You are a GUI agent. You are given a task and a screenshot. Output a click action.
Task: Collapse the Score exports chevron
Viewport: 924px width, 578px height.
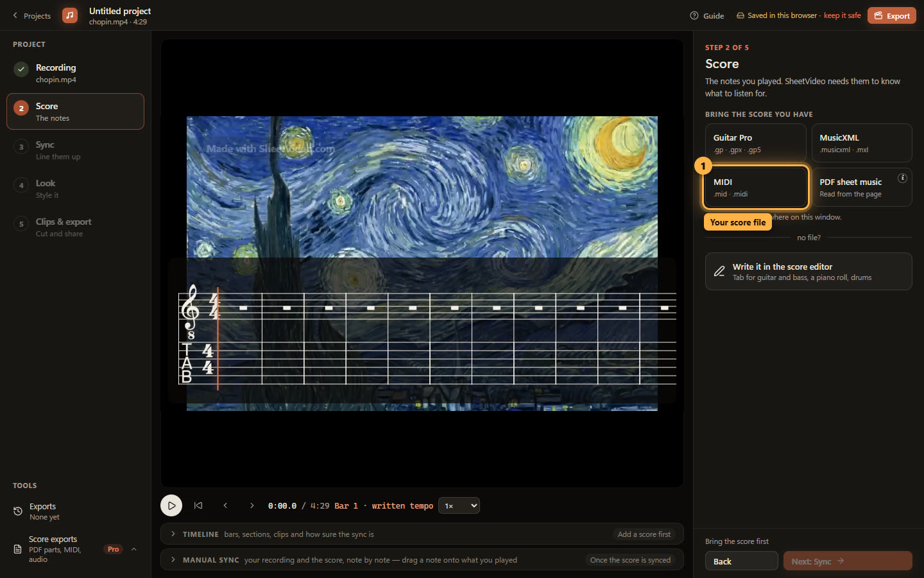134,549
